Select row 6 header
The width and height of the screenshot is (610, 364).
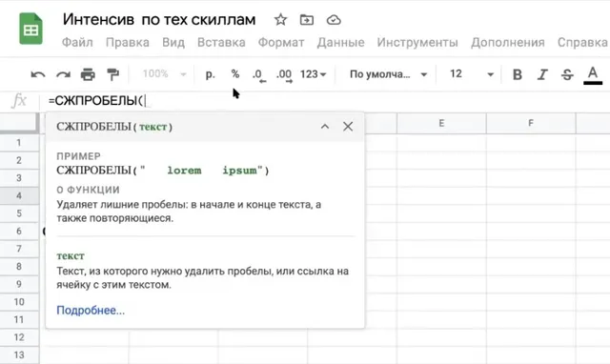[x=19, y=231]
